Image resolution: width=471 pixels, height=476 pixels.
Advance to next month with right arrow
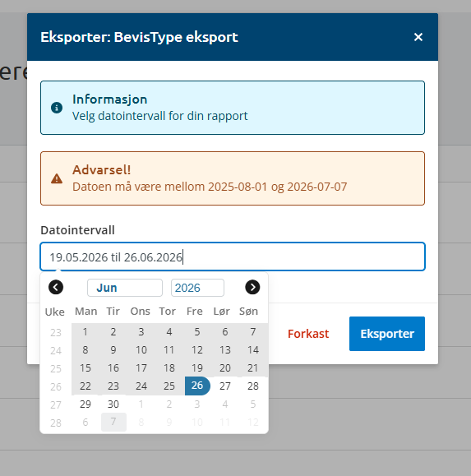pyautogui.click(x=252, y=287)
